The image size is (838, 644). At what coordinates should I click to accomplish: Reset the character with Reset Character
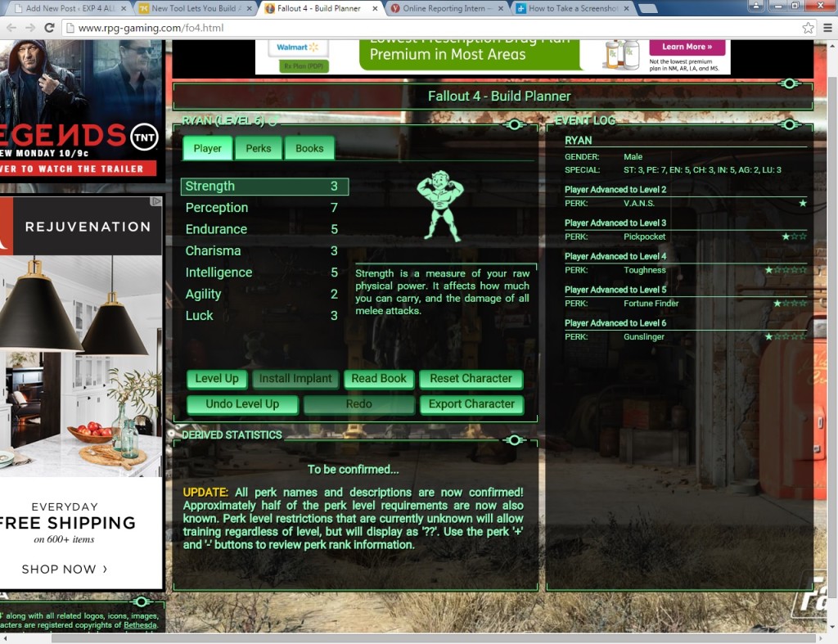[471, 379]
